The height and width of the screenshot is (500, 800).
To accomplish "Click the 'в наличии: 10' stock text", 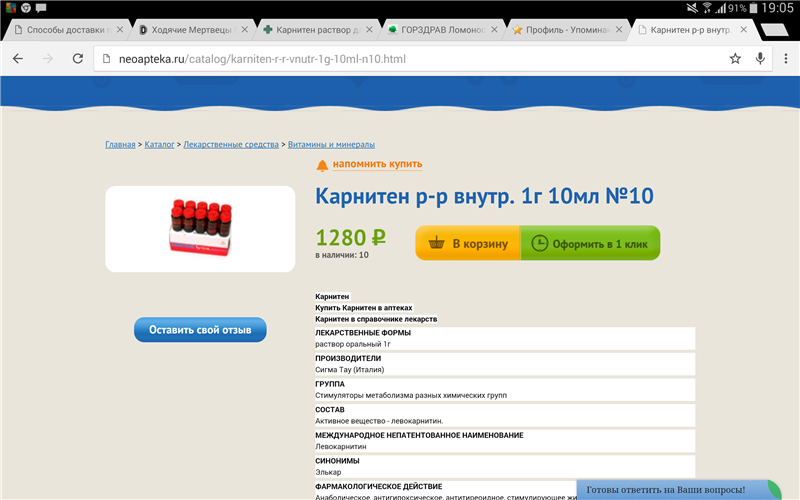I will point(342,255).
